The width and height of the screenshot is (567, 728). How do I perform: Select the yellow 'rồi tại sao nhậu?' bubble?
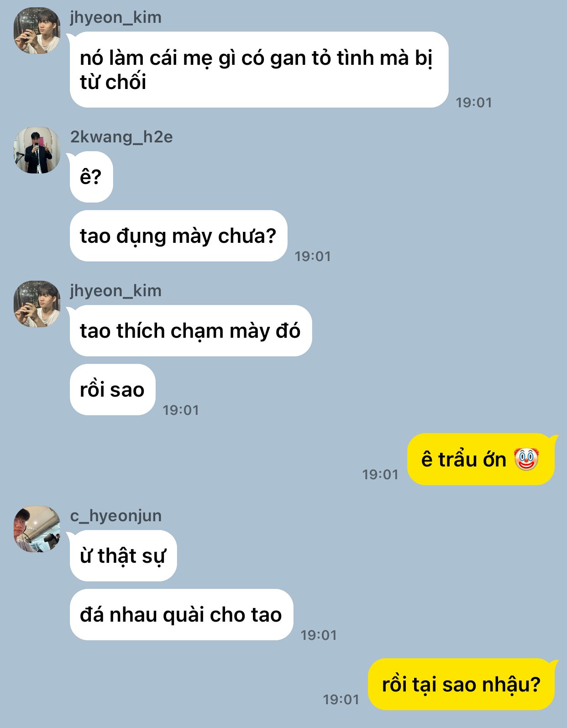coord(461,684)
